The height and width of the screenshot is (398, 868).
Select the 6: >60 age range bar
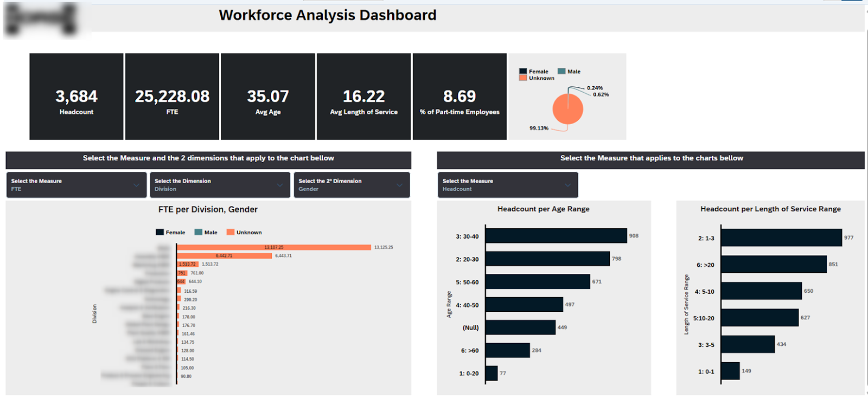(507, 350)
